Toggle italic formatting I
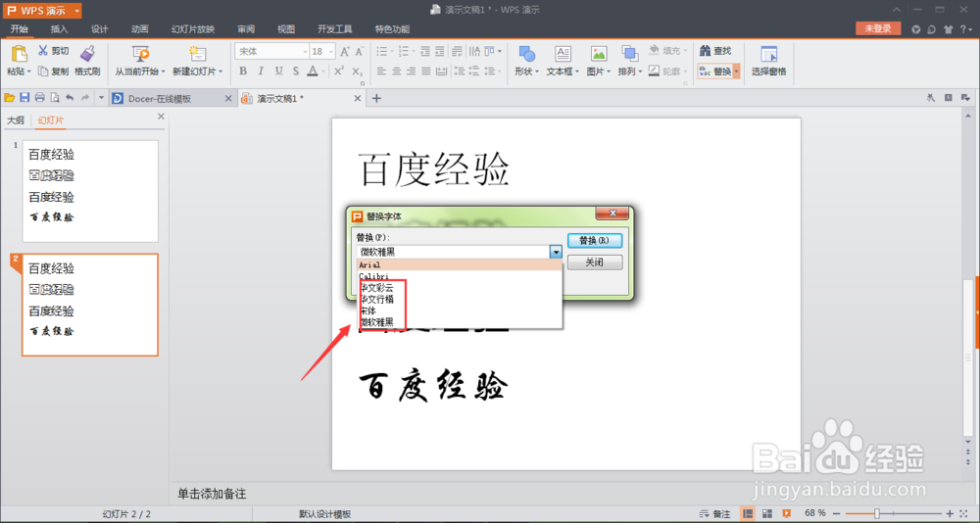 (261, 71)
